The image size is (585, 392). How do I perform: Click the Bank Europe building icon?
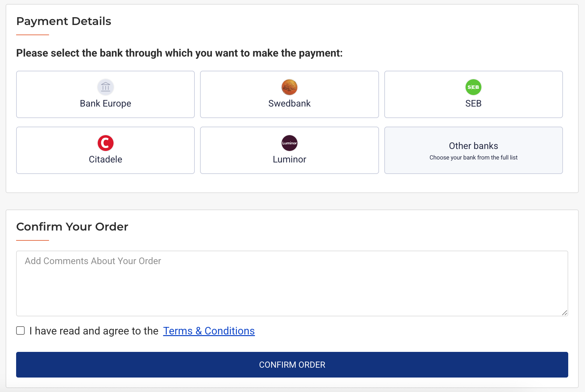point(106,87)
